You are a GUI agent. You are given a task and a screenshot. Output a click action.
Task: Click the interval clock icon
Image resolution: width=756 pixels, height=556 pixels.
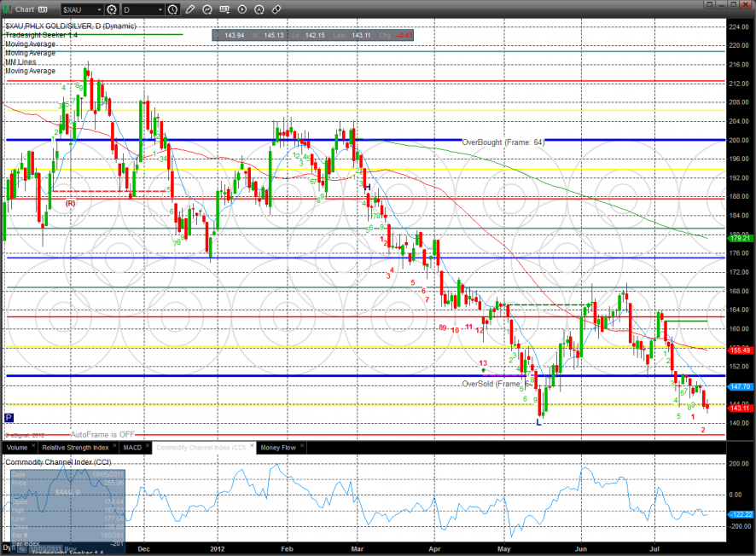(173, 9)
